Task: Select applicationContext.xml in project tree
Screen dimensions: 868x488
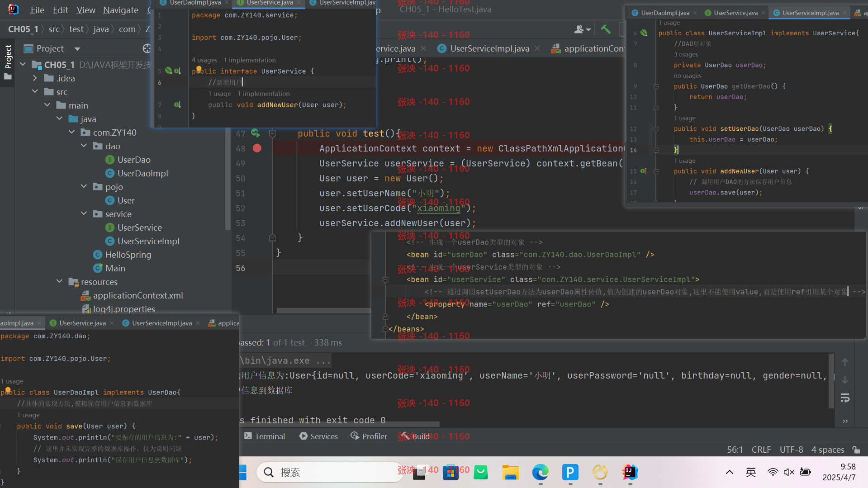Action: point(132,295)
